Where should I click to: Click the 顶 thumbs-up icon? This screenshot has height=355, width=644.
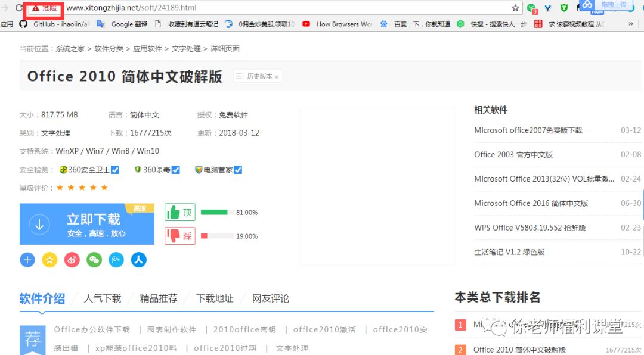click(x=179, y=212)
